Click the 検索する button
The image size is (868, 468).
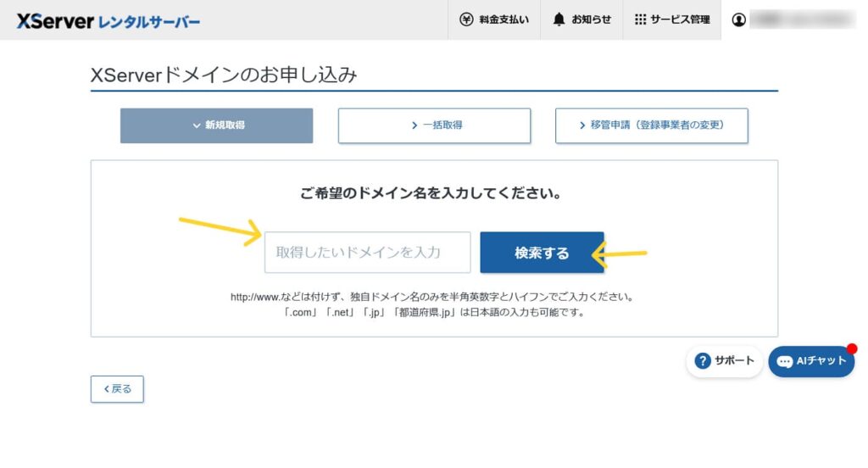click(542, 253)
